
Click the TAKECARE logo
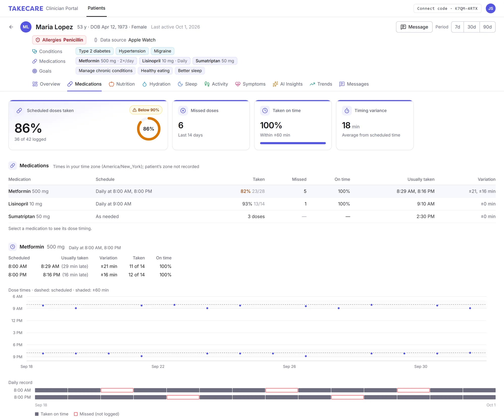26,9
